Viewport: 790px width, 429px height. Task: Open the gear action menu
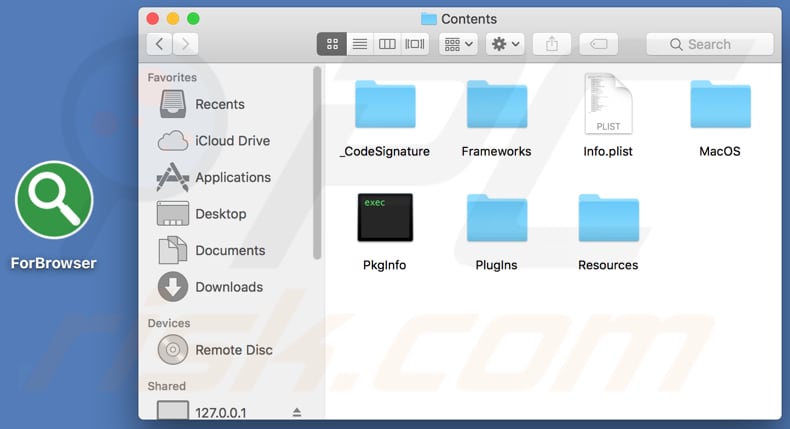[505, 44]
